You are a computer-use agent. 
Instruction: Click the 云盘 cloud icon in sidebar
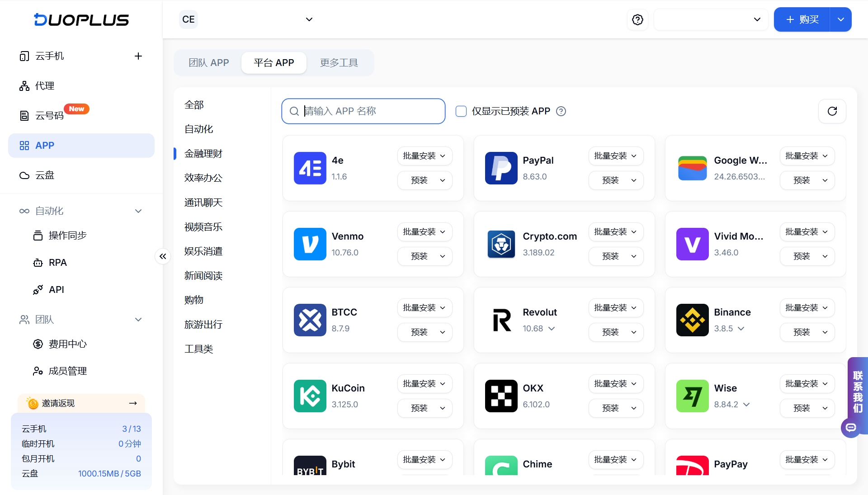24,175
